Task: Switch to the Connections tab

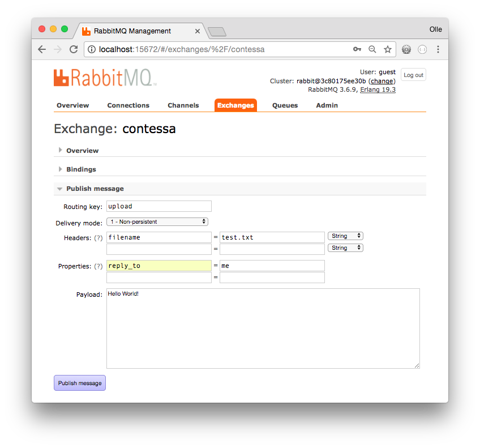Action: 128,105
